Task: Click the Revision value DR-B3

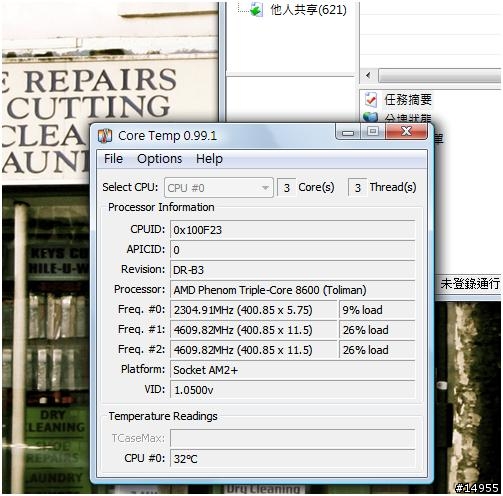Action: point(292,270)
